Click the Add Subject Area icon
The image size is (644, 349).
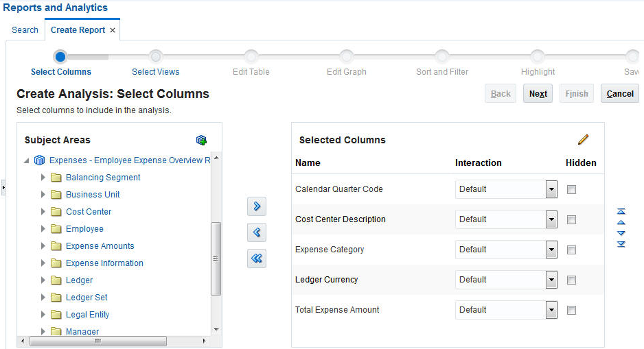(201, 140)
